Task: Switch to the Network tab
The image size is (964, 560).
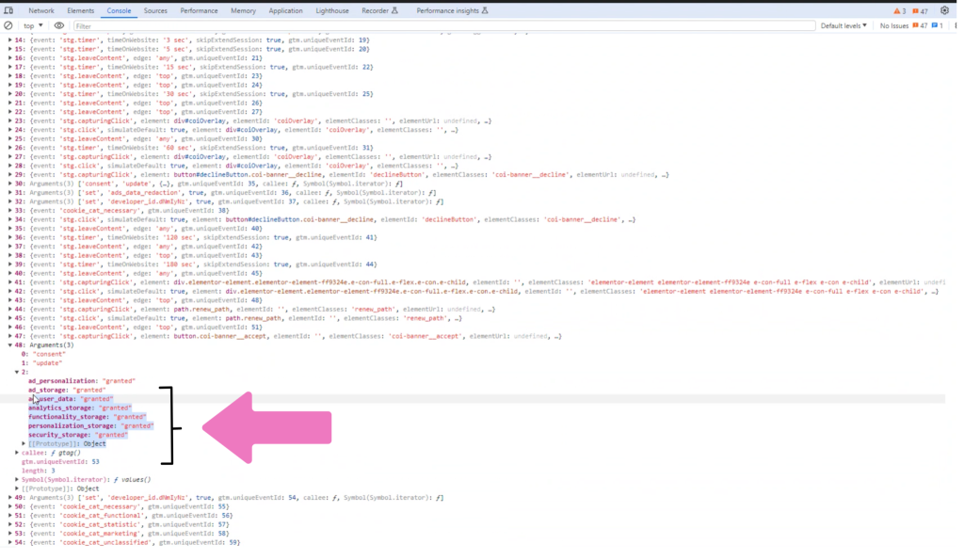Action: pos(41,10)
